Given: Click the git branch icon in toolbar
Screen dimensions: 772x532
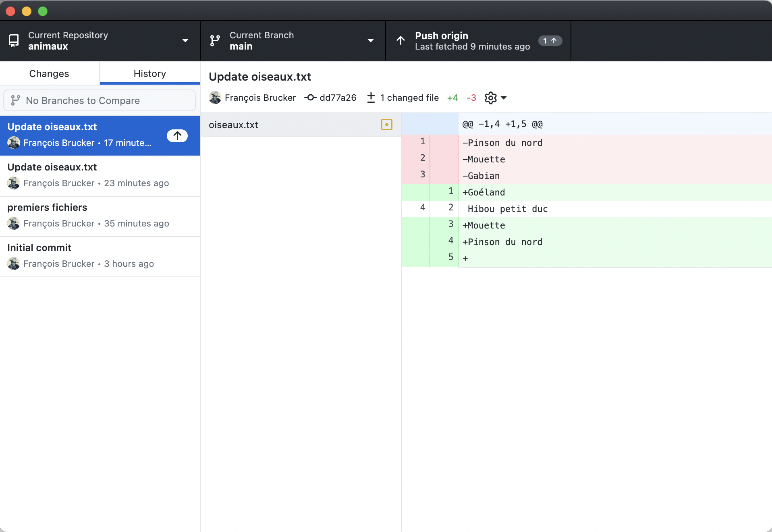Looking at the screenshot, I should [x=215, y=41].
